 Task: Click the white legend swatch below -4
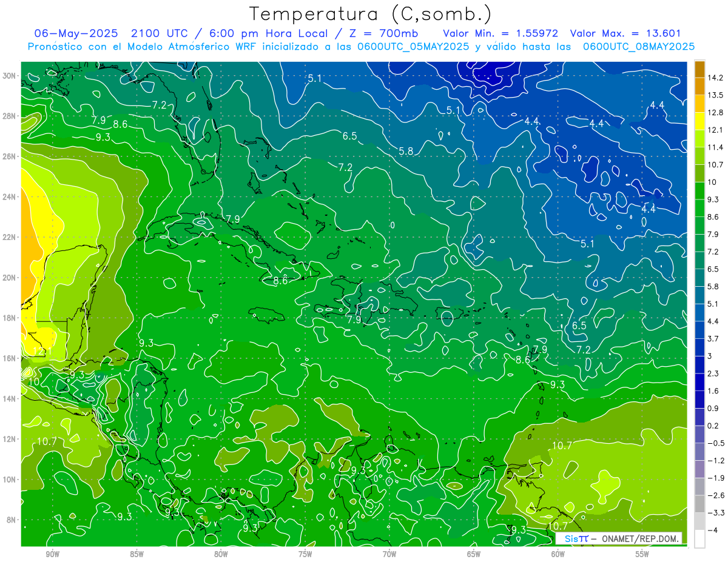(699, 538)
